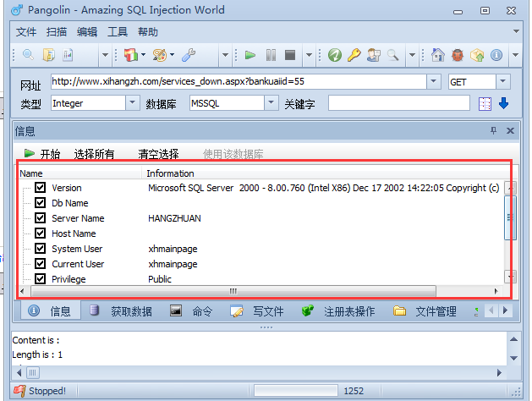Click the copy documents toolbar icon
The height and width of the screenshot is (401, 532).
(49, 55)
